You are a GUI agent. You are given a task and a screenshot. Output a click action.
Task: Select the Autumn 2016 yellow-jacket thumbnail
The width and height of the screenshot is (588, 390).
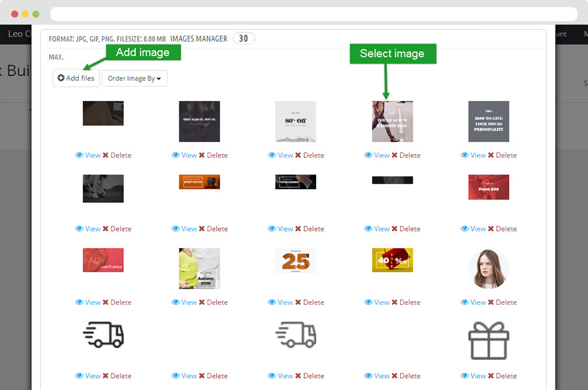(x=199, y=269)
